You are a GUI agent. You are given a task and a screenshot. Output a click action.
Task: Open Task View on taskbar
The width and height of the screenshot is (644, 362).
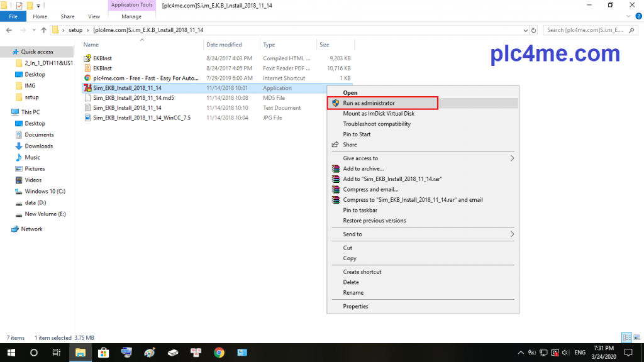click(56, 353)
